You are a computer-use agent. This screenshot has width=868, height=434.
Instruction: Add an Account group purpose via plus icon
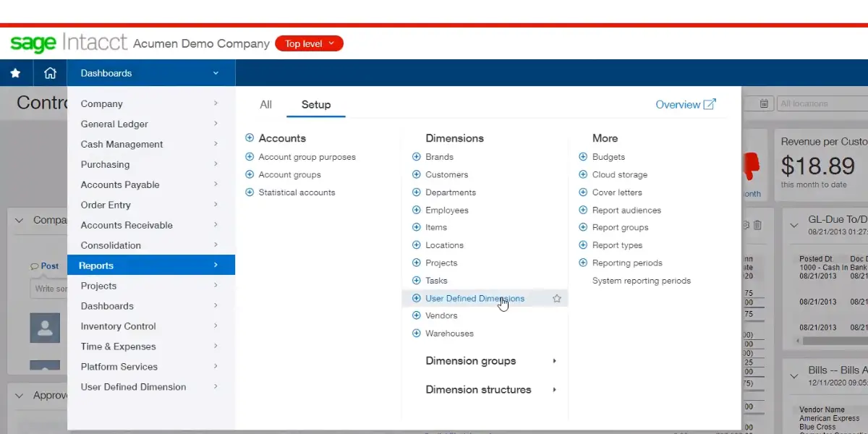pyautogui.click(x=250, y=157)
